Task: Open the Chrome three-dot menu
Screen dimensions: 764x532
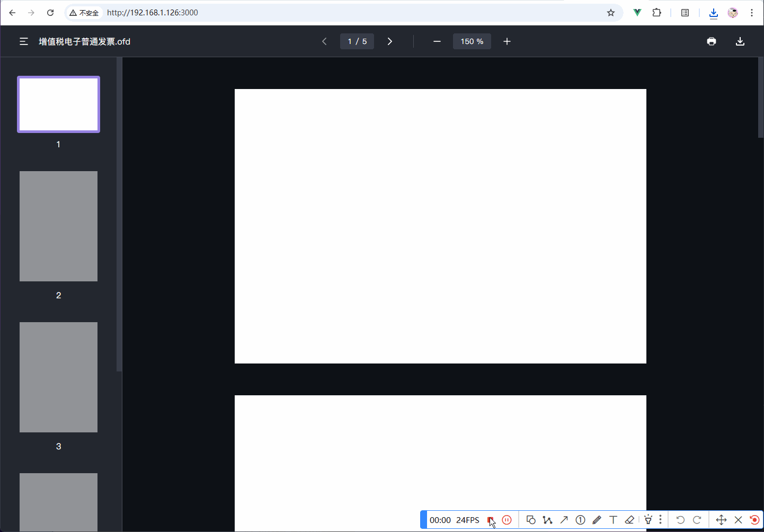Action: click(x=752, y=13)
